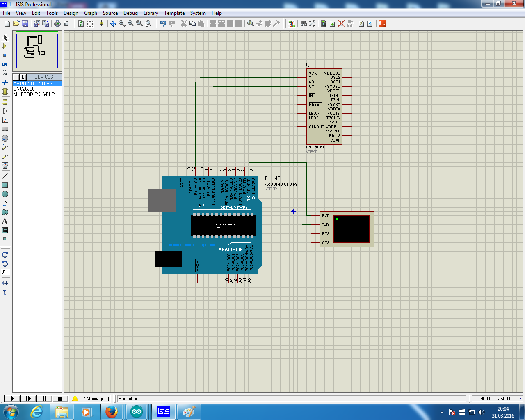Select the 2D Markers tool
The image size is (525, 420).
5,239
